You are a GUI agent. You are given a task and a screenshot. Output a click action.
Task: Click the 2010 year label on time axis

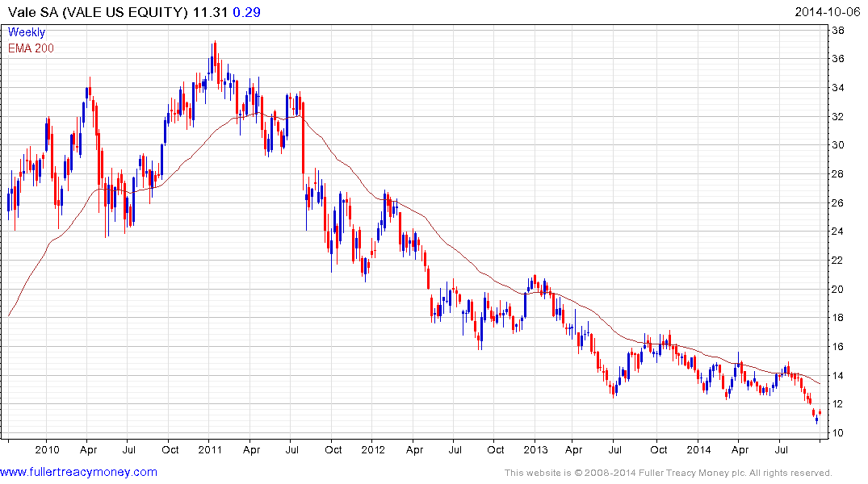[x=47, y=449]
